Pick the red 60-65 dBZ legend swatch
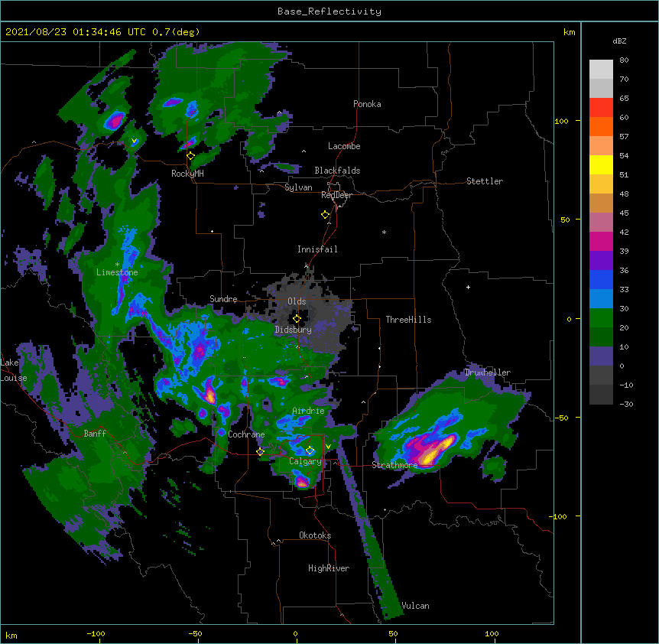Image resolution: width=659 pixels, height=644 pixels. tap(601, 108)
